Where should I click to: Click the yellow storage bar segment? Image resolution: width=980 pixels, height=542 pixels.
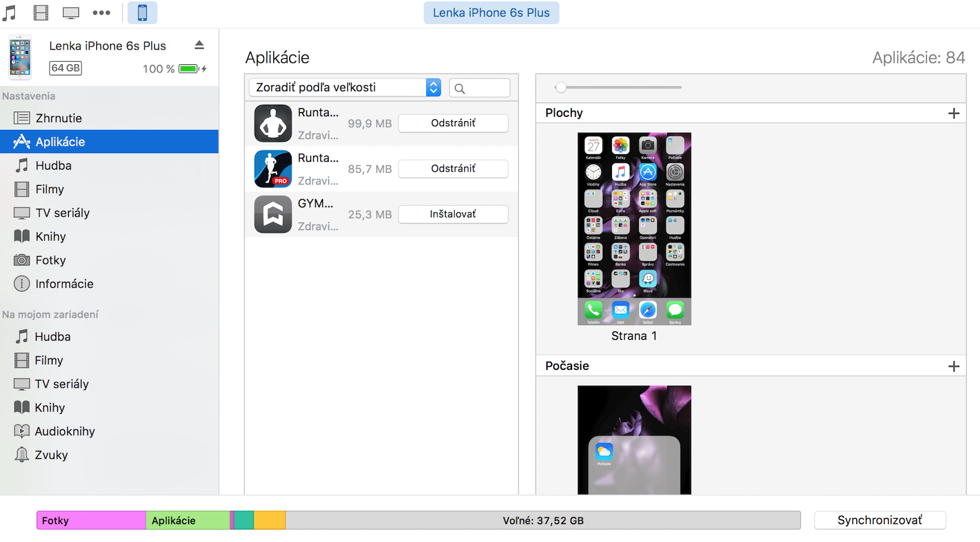[x=269, y=521]
